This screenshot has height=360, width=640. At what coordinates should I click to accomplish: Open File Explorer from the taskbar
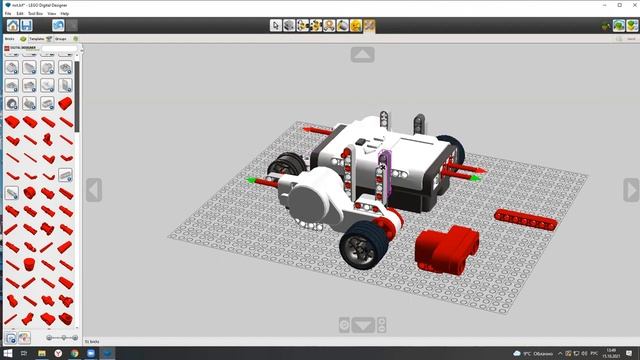42,353
